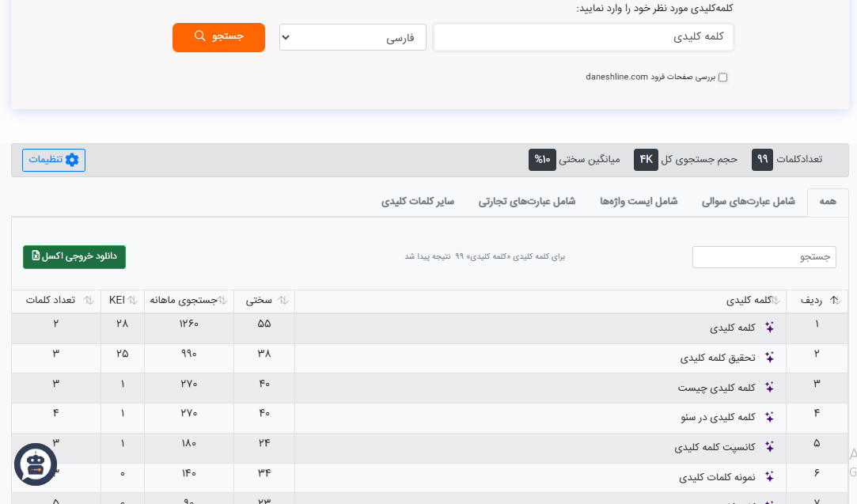
Task: Open the chatbot robot icon
Action: 36,464
